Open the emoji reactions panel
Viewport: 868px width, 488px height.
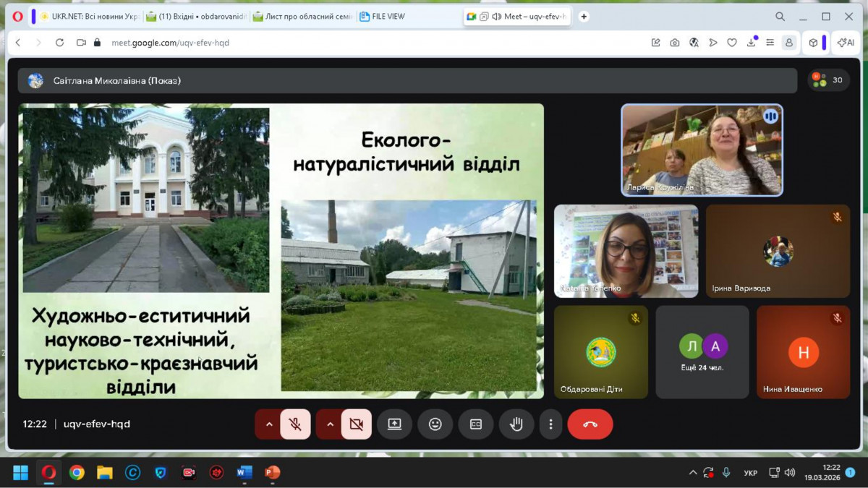435,424
